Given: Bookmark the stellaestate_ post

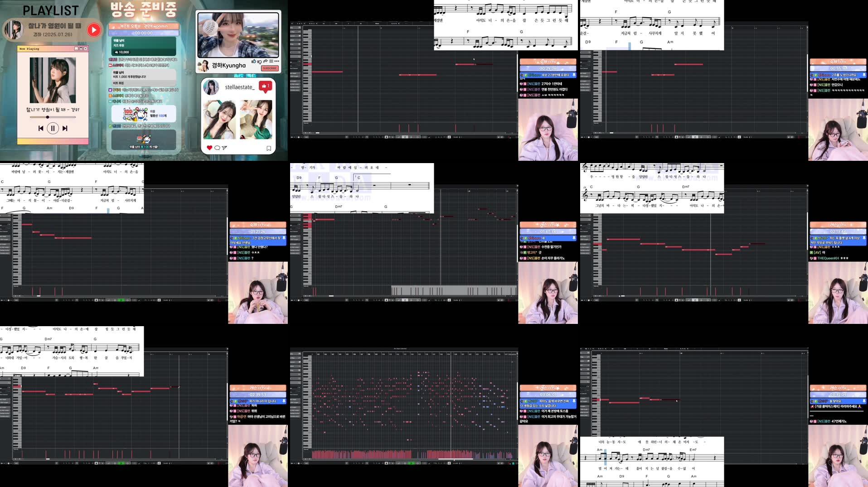Looking at the screenshot, I should click(269, 148).
